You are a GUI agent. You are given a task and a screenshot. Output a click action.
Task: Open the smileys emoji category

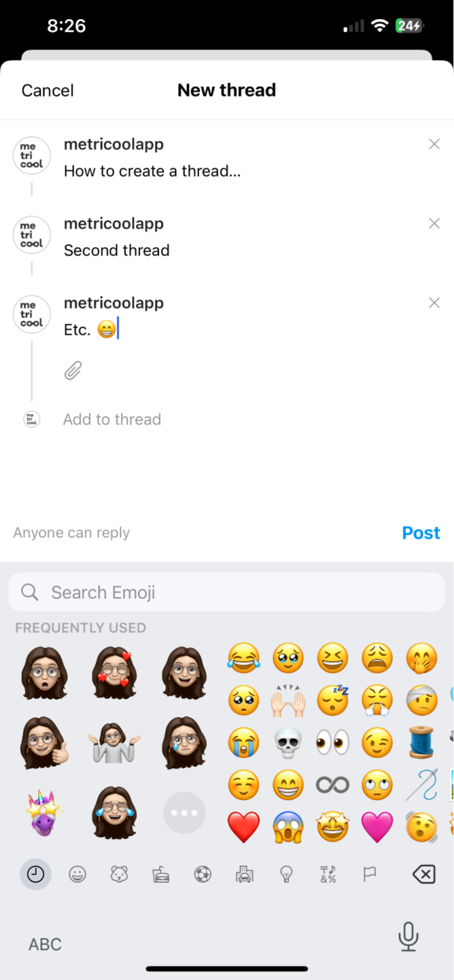pyautogui.click(x=77, y=875)
